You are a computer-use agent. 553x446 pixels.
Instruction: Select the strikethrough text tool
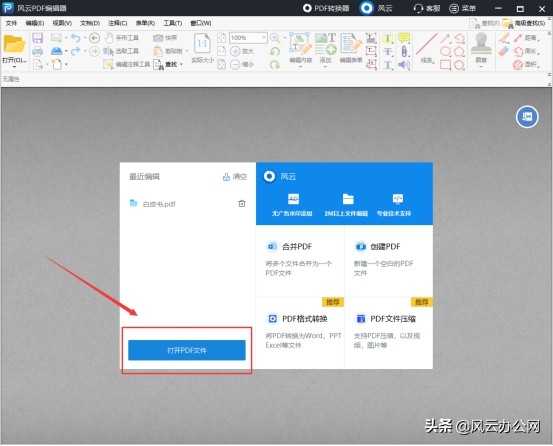(x=388, y=51)
